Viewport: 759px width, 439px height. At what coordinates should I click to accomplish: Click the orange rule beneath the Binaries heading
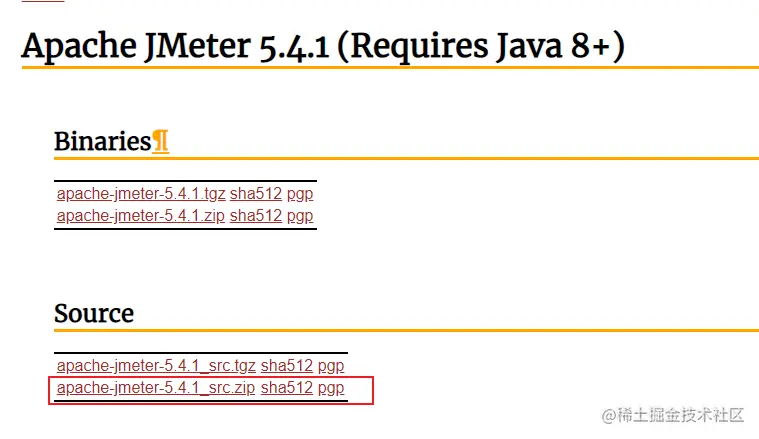[406, 158]
